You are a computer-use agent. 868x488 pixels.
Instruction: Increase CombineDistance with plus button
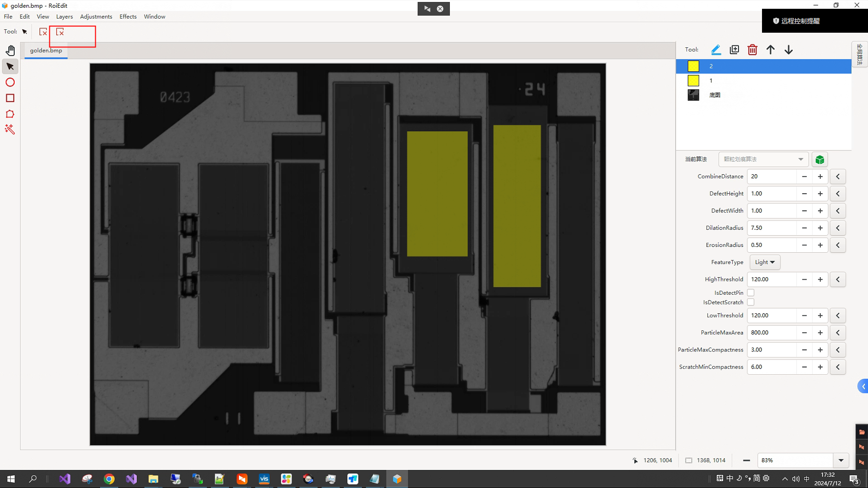820,177
